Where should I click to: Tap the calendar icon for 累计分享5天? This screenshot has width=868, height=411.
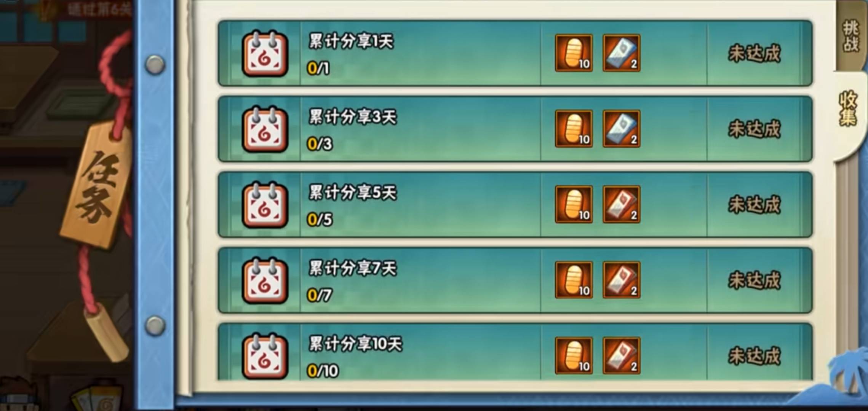[265, 205]
